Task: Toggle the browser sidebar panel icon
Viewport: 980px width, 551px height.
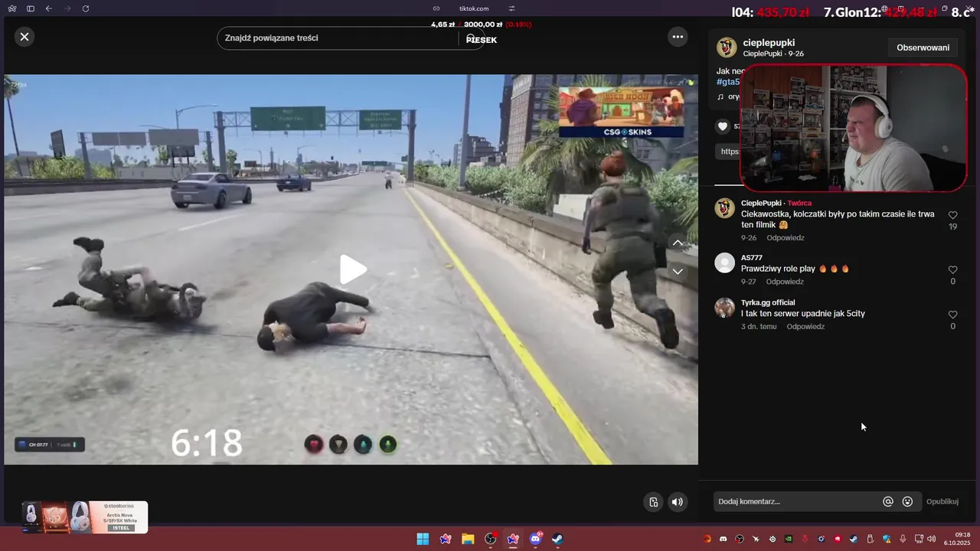Action: (31, 8)
